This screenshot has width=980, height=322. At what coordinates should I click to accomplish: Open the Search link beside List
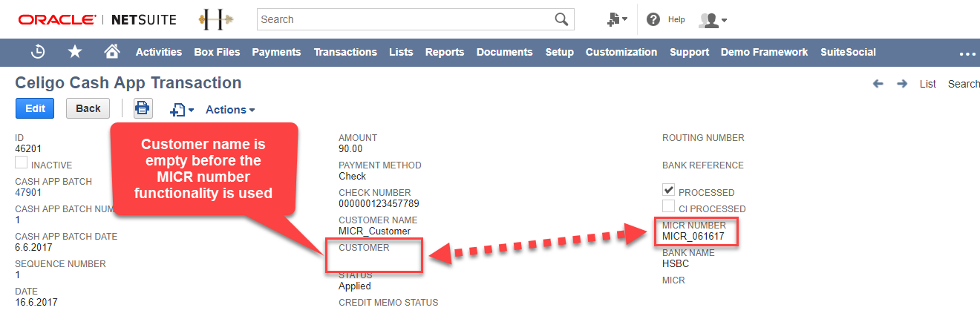(964, 84)
